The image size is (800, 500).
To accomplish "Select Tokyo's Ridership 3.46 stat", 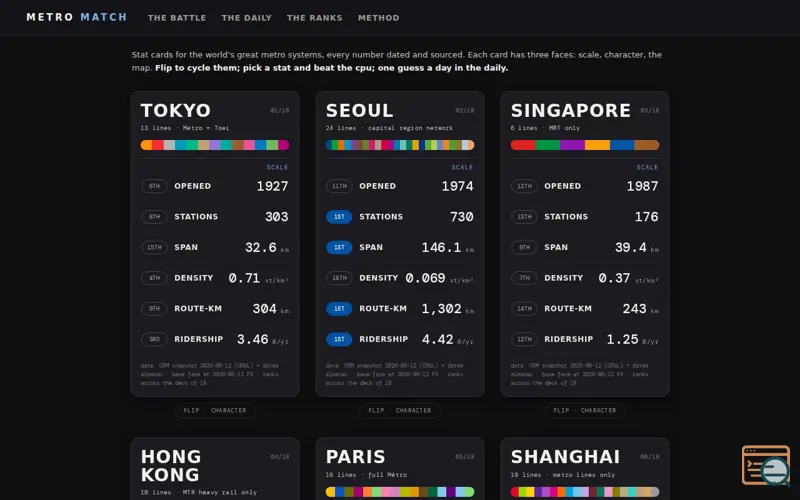I will pos(215,339).
